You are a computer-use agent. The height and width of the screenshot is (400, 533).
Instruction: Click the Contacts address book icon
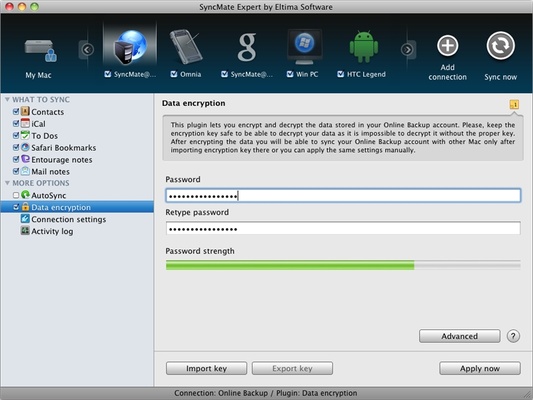[25, 111]
